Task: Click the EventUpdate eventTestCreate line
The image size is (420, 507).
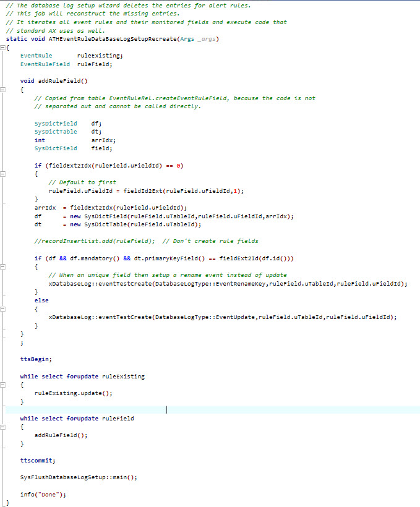Action: click(x=222, y=317)
